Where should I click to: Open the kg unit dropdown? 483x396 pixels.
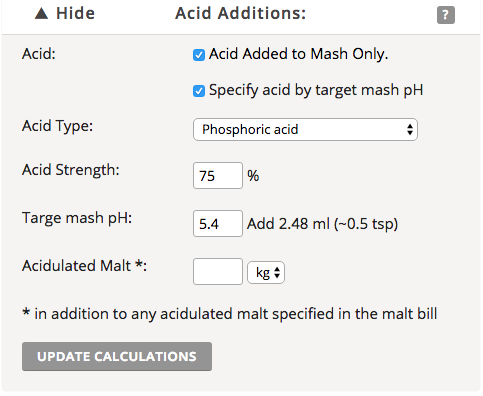(266, 273)
